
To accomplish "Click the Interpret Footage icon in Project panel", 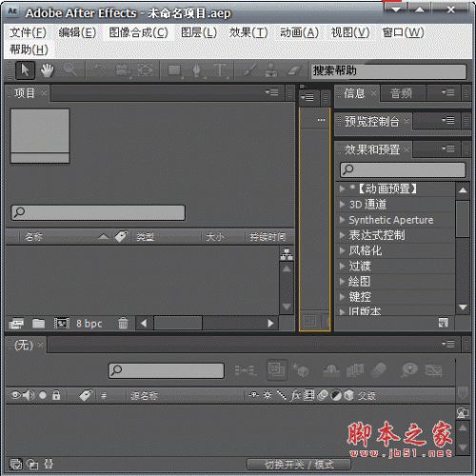I will point(16,324).
